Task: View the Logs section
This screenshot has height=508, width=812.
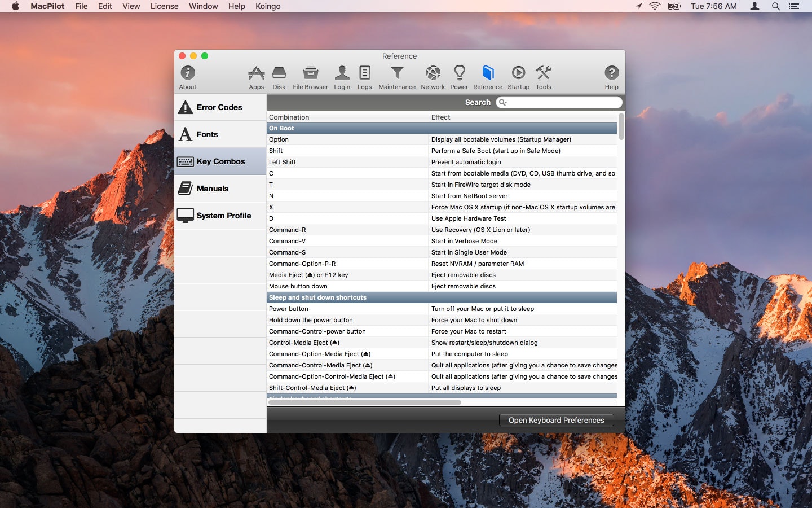Action: click(364, 77)
